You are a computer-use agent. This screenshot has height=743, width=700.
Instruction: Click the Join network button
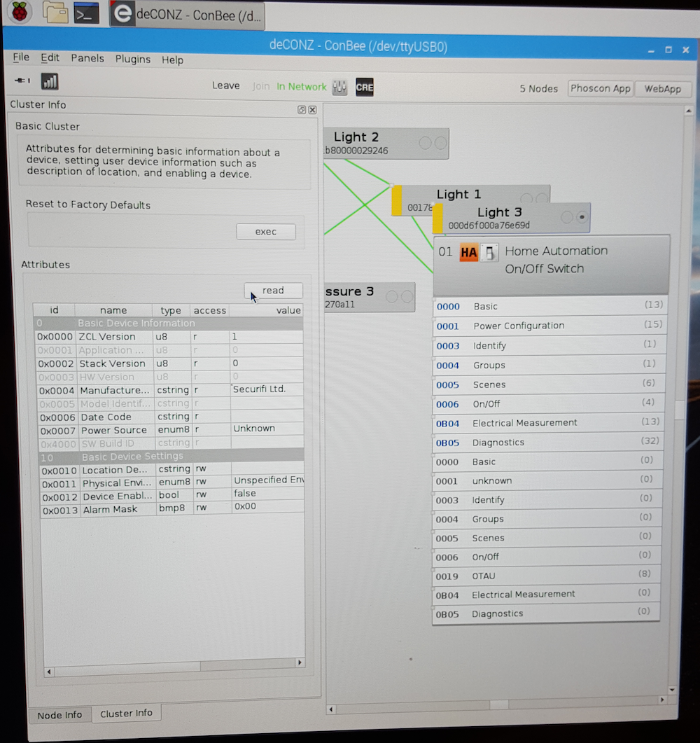click(x=261, y=86)
